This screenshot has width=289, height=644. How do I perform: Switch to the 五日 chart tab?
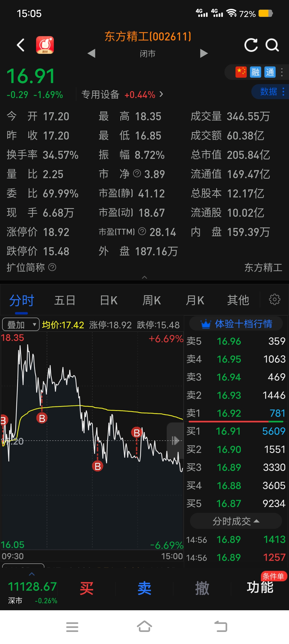coord(65,300)
